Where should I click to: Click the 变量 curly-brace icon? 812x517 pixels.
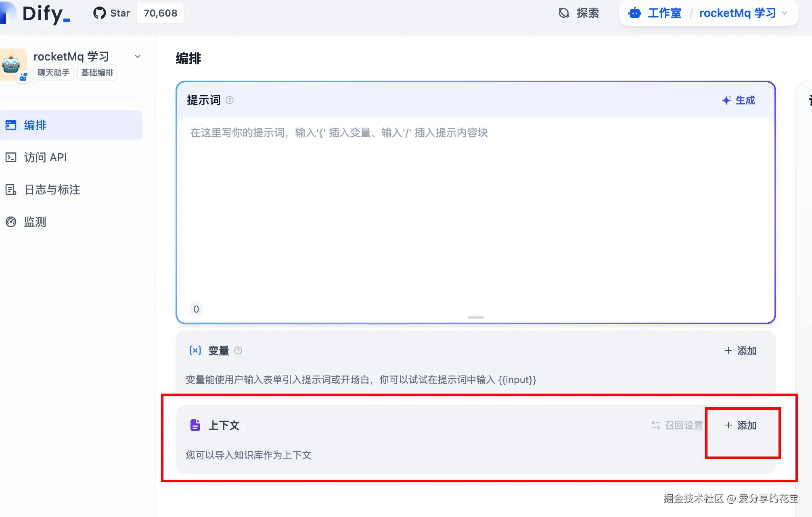(x=195, y=350)
